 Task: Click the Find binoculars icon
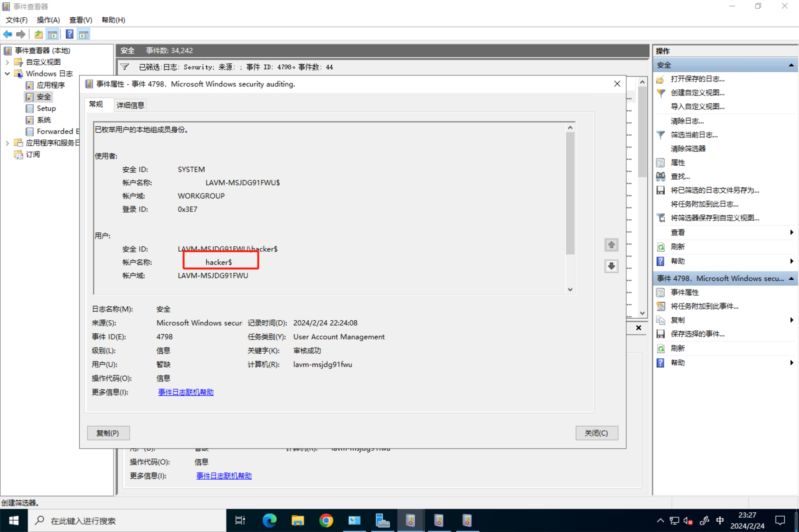tap(660, 176)
